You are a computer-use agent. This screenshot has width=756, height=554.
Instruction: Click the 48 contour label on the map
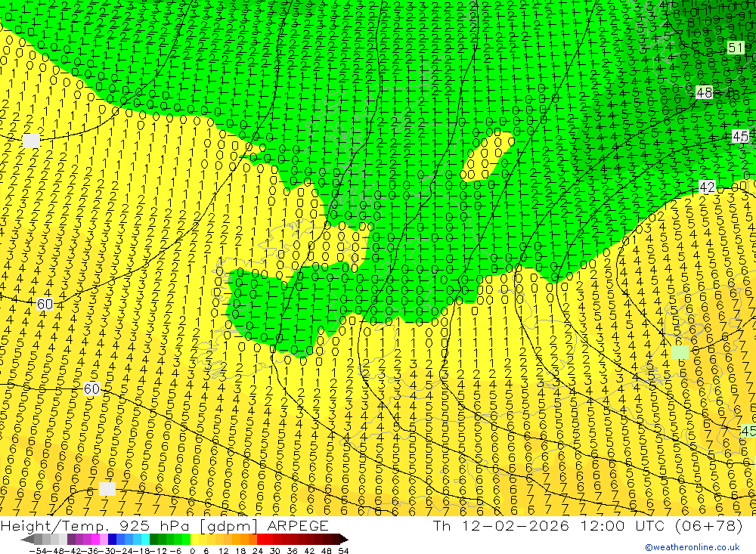tap(705, 92)
